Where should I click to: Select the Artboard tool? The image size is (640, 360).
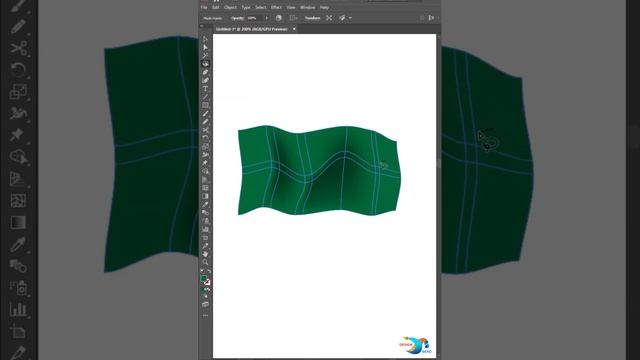[x=205, y=238]
